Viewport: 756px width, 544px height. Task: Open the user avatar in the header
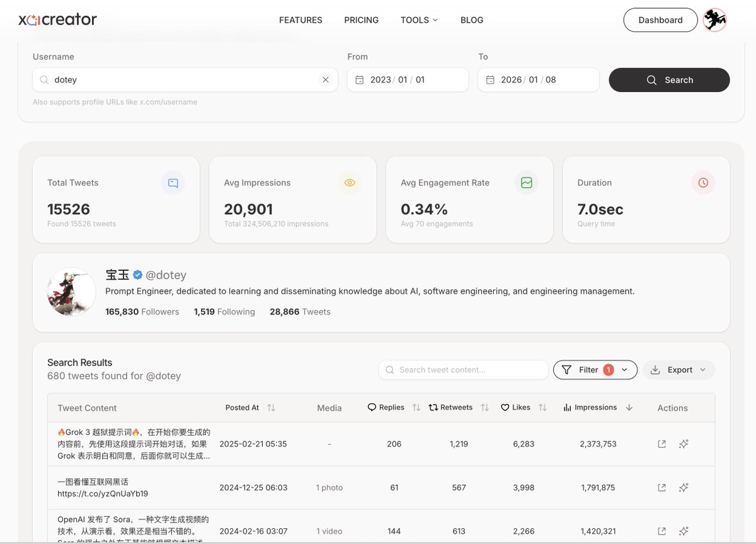715,20
